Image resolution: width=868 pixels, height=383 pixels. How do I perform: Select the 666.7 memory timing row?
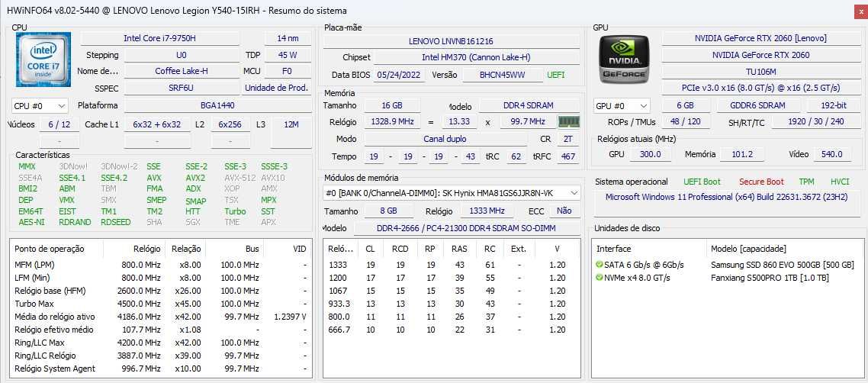pos(452,330)
